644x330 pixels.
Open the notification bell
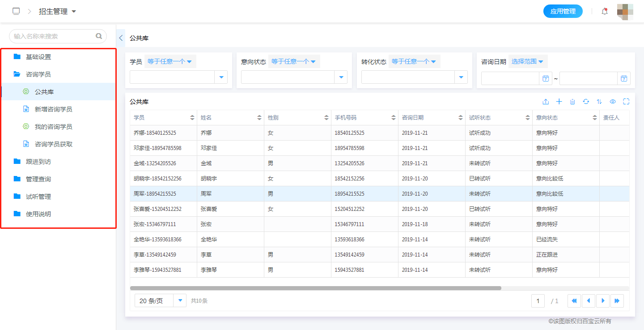(604, 11)
